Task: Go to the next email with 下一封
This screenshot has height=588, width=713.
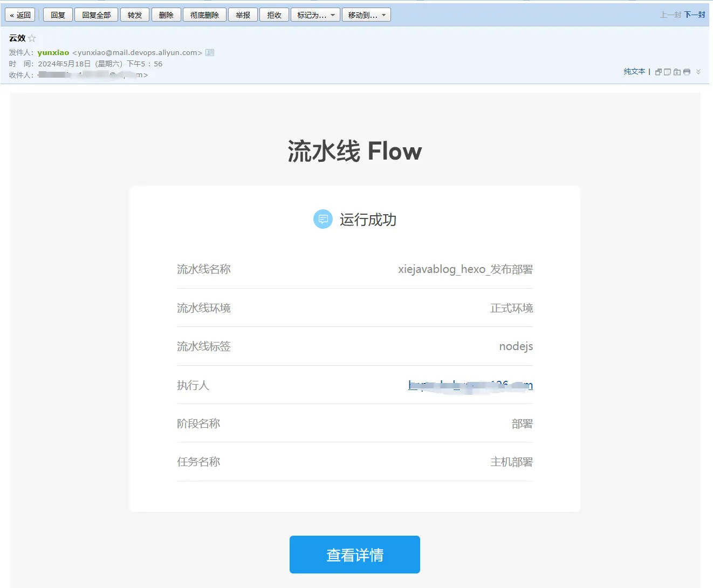Action: tap(694, 15)
